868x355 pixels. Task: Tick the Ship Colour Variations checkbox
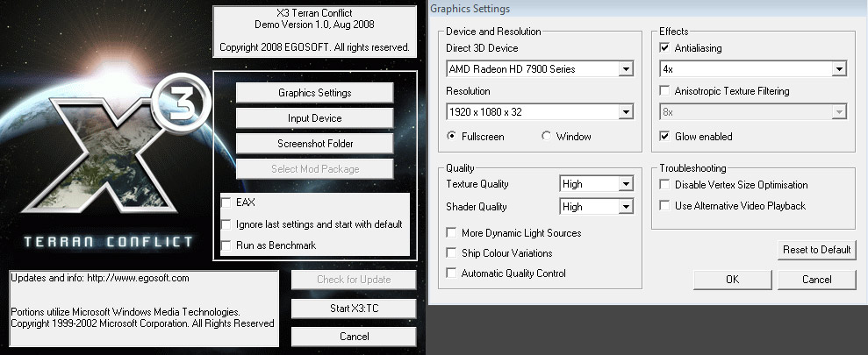tap(452, 253)
